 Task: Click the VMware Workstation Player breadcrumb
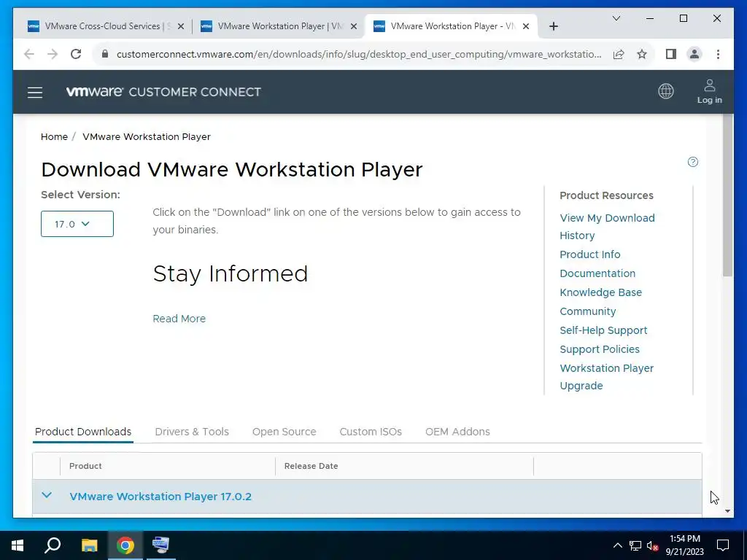[x=146, y=136]
